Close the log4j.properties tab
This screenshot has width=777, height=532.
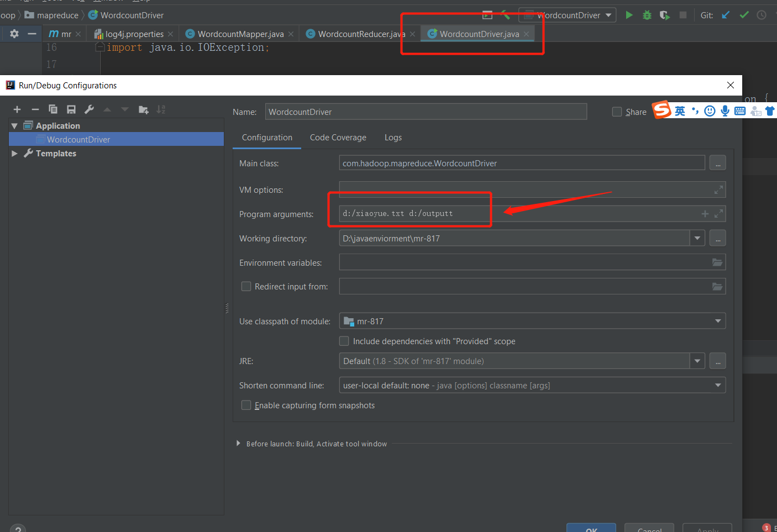coord(170,34)
